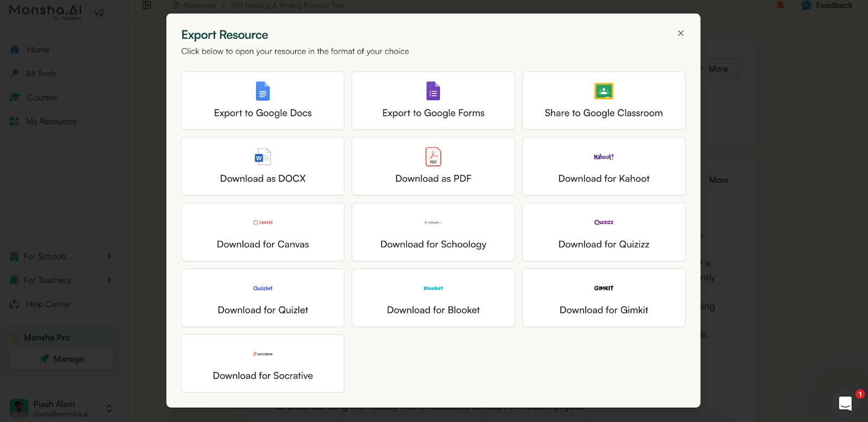Select Download for Gimkit
The width and height of the screenshot is (868, 422).
tap(604, 298)
